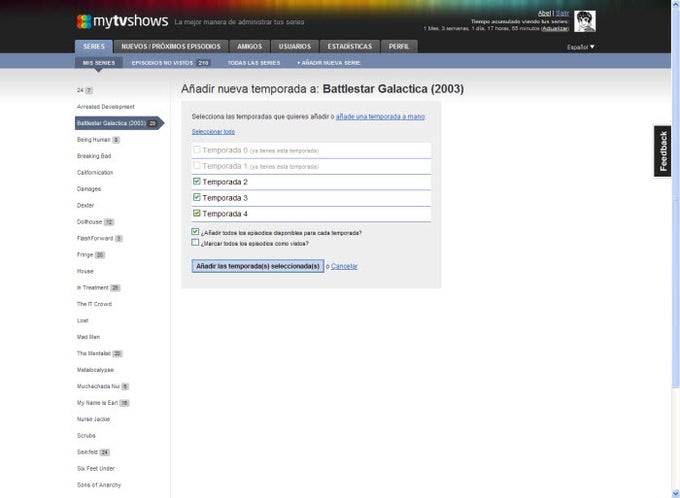Open the user avatar picture
This screenshot has width=680, height=498.
click(585, 21)
